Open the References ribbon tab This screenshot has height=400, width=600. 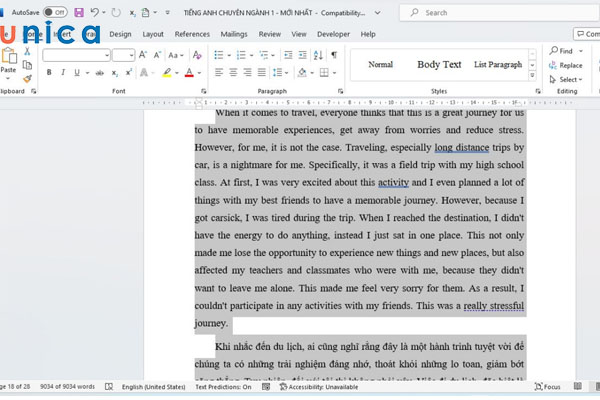pos(192,34)
